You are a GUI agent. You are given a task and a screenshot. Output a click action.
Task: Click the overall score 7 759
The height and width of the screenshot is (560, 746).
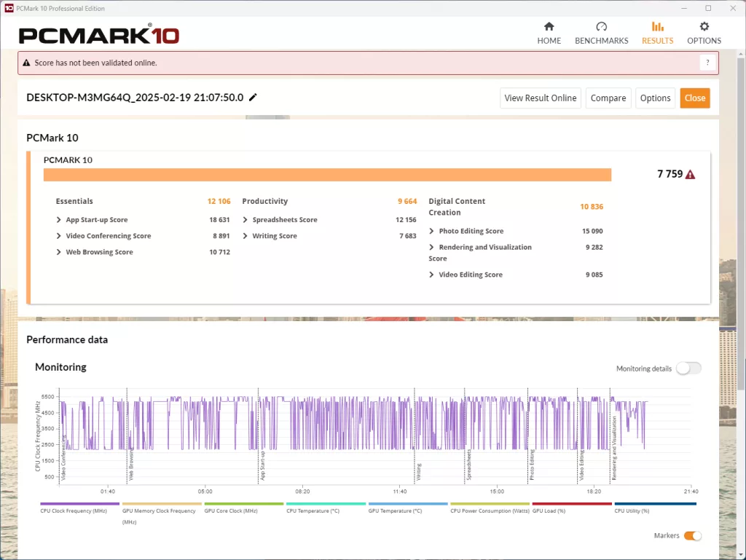[x=670, y=174]
